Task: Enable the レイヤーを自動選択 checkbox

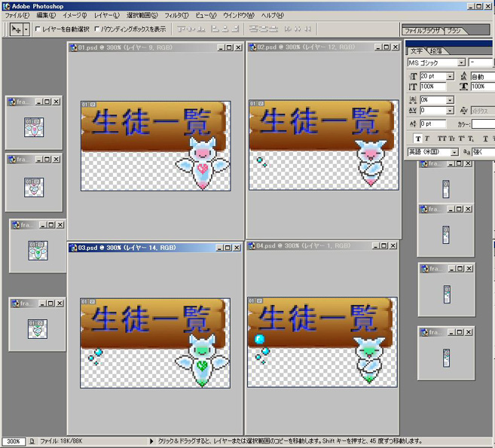Action: [38, 29]
